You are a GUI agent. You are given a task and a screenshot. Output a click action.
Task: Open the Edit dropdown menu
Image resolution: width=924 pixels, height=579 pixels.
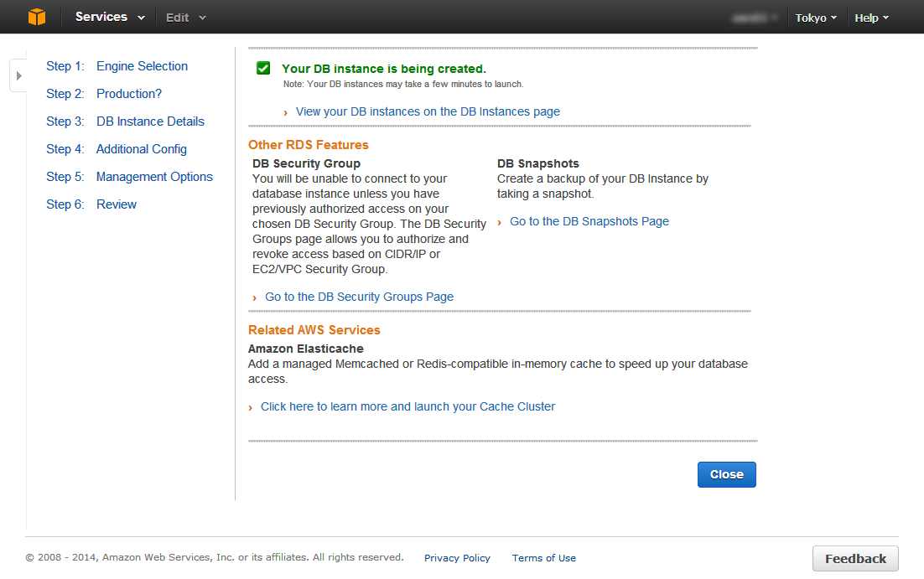point(185,18)
